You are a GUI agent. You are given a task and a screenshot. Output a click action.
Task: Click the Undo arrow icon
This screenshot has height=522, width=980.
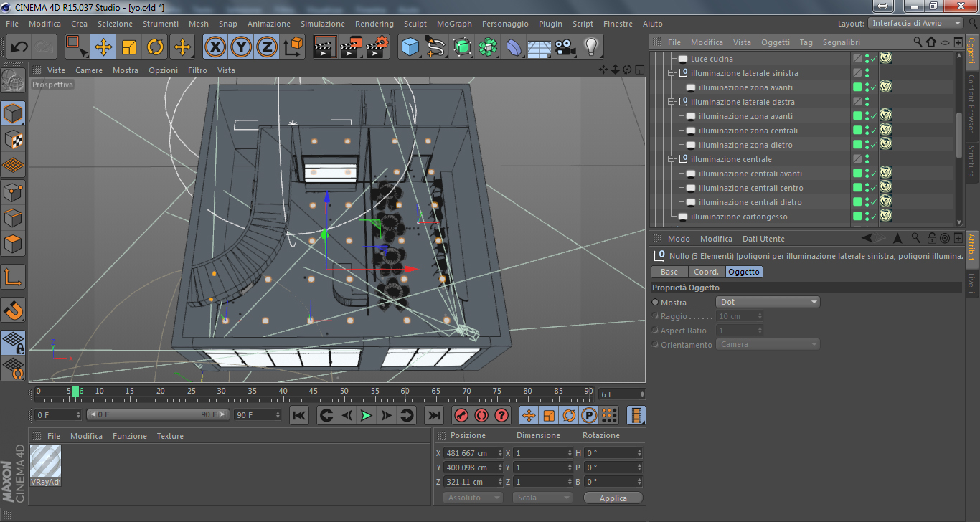[19, 47]
